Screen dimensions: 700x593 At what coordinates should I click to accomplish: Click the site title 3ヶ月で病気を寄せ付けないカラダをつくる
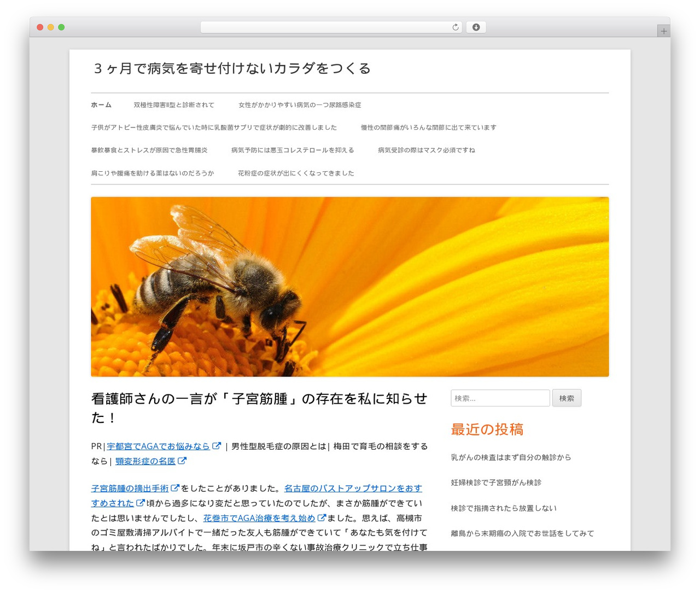pos(232,68)
